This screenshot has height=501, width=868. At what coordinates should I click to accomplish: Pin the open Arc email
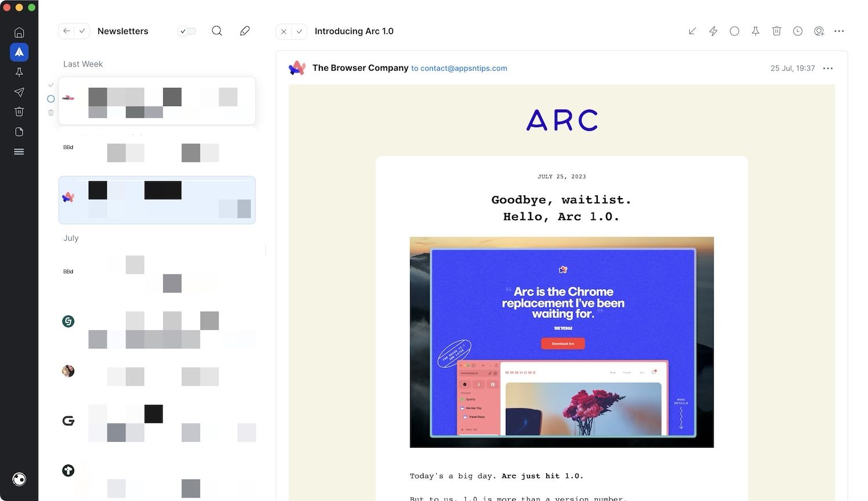pos(755,31)
